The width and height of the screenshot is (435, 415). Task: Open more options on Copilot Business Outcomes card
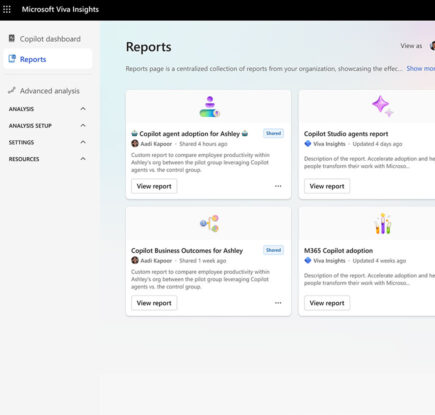(278, 303)
